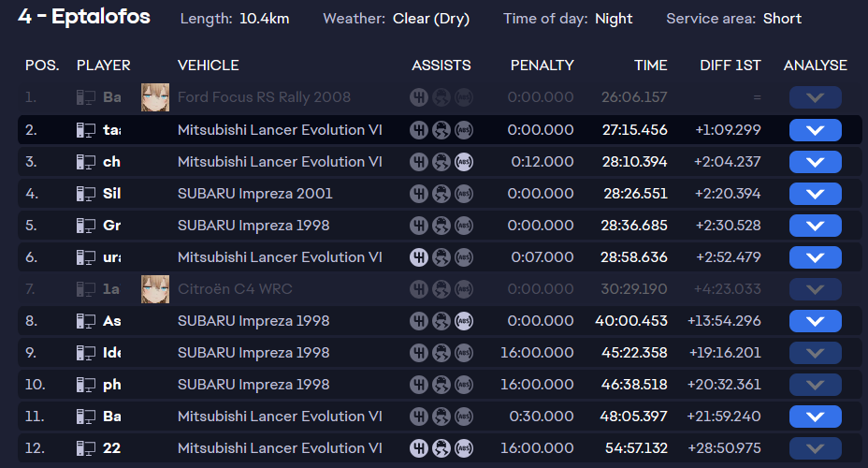Click highlighted gearbox icon in row 12
Image resolution: width=868 pixels, height=468 pixels.
pyautogui.click(x=419, y=448)
